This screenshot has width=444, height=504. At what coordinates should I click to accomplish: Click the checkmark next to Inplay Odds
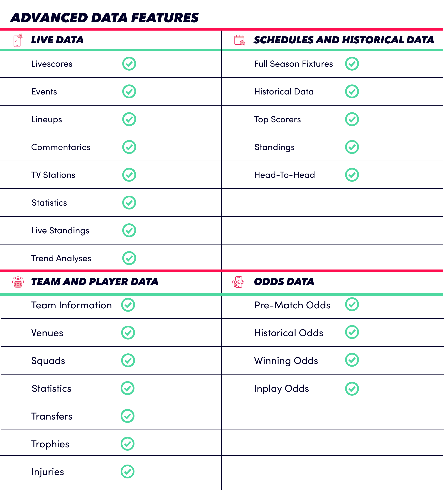coord(352,389)
